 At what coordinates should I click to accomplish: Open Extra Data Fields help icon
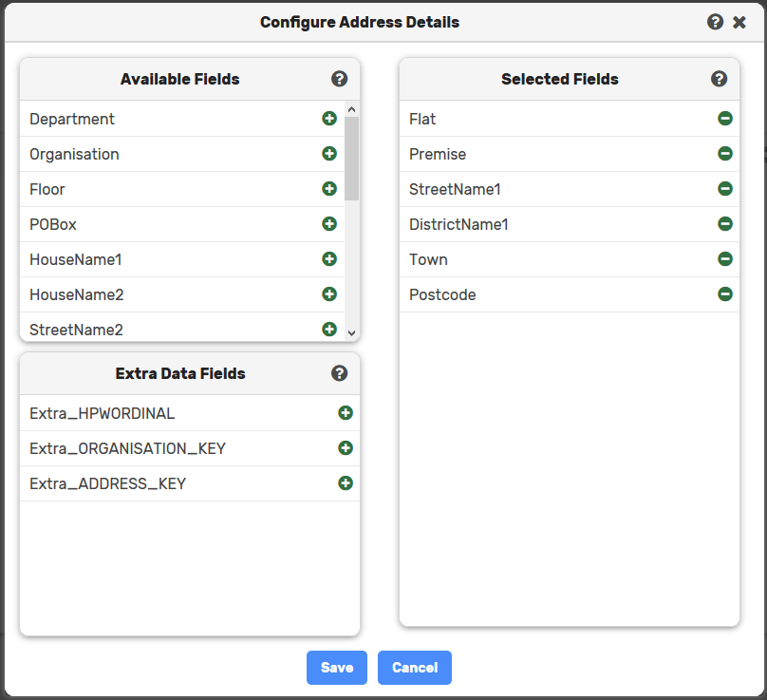339,373
